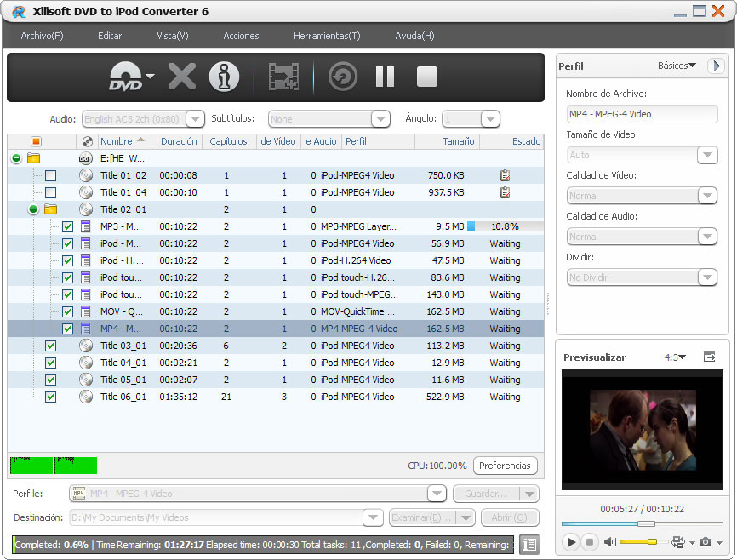Viewport: 737px width, 560px height.
Task: Open the clipboard status icon for Title 01_04
Action: [x=506, y=192]
